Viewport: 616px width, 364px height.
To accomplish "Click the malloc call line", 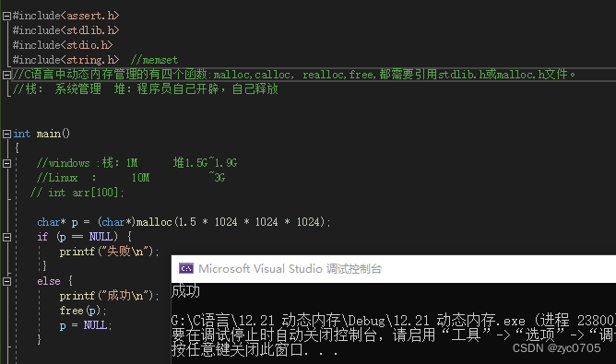I will (184, 222).
